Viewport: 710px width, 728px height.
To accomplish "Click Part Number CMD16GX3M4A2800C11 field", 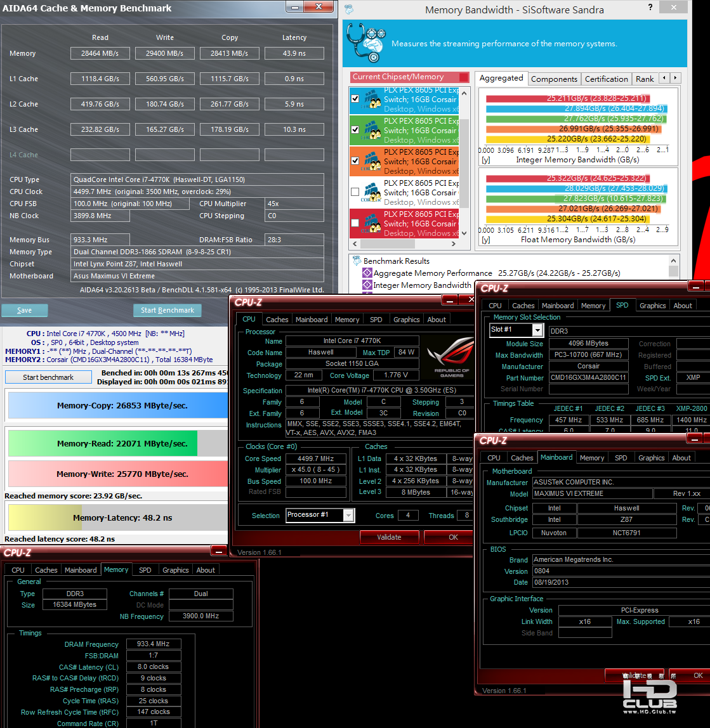I will [x=588, y=377].
